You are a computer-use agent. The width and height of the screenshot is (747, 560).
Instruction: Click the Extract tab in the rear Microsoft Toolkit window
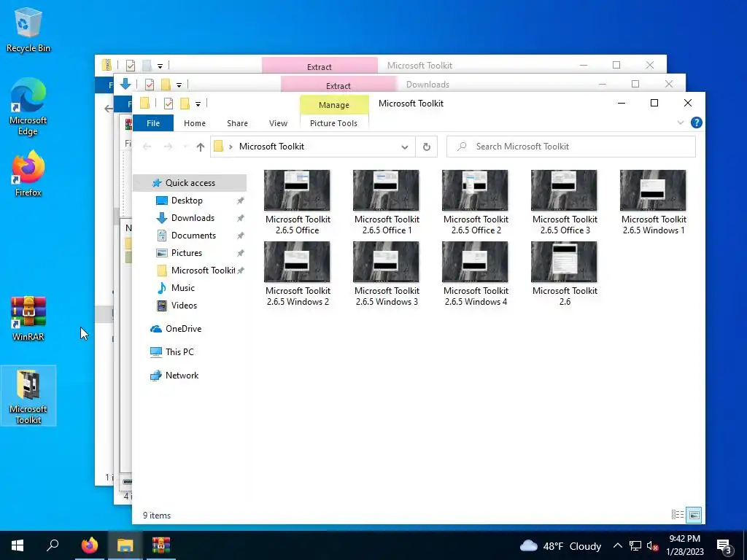320,66
